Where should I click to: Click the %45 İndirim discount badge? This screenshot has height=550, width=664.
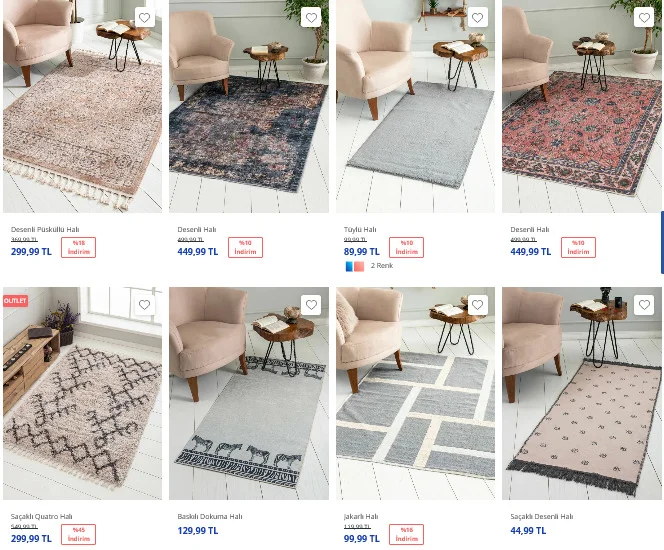[x=78, y=534]
